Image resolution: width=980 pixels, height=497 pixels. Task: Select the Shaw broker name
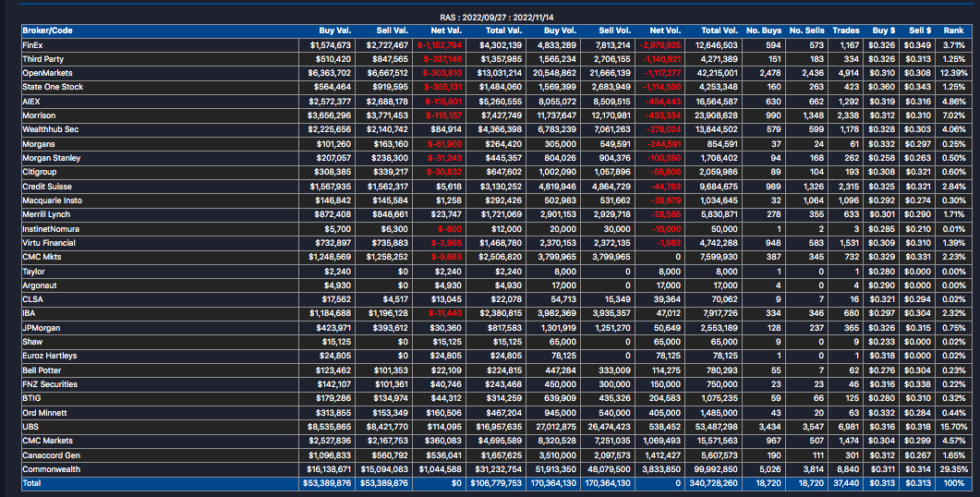coord(32,342)
